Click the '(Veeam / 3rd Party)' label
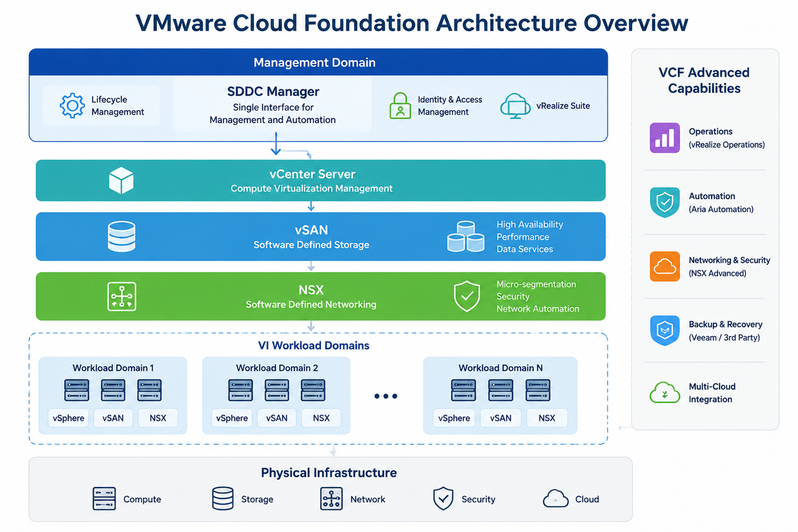This screenshot has width=798, height=532. pyautogui.click(x=724, y=338)
